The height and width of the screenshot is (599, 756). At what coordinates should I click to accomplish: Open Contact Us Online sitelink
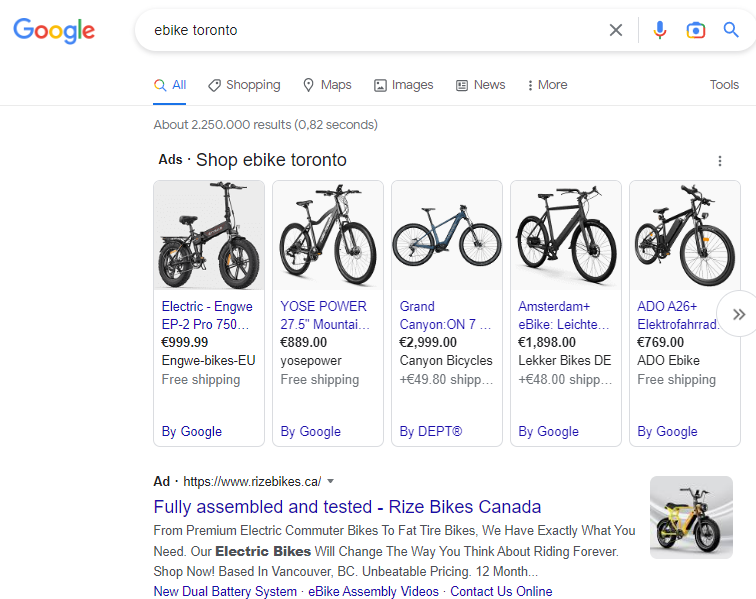pos(501,591)
